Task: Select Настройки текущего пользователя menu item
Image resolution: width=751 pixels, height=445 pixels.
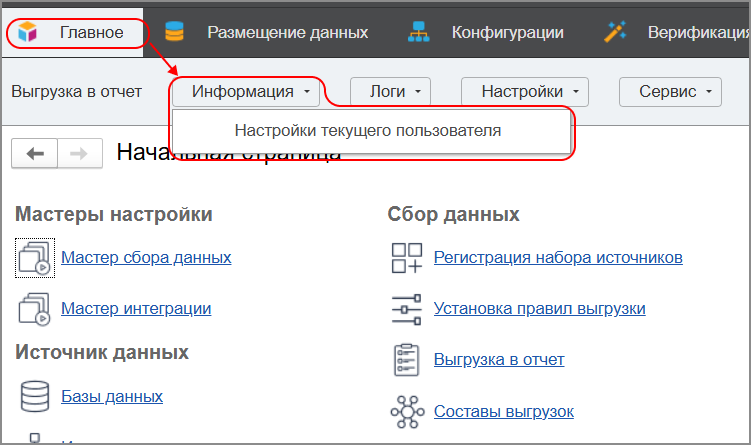Action: click(368, 131)
